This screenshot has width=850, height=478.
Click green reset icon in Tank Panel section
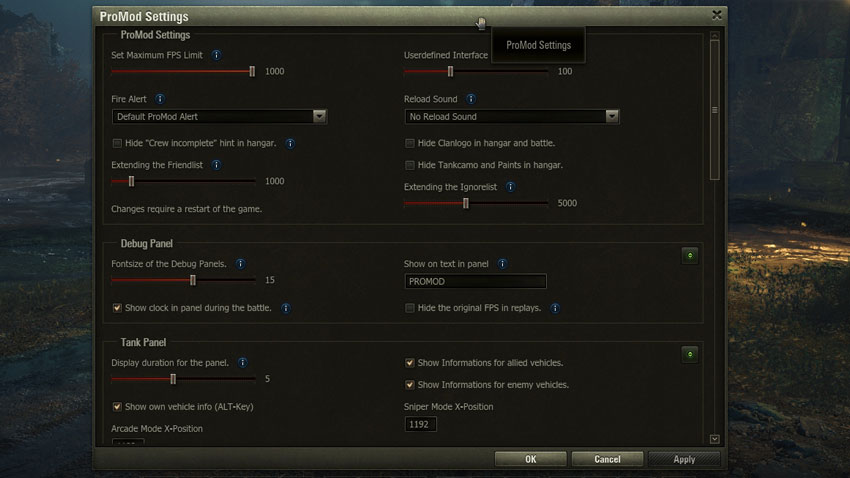click(690, 354)
